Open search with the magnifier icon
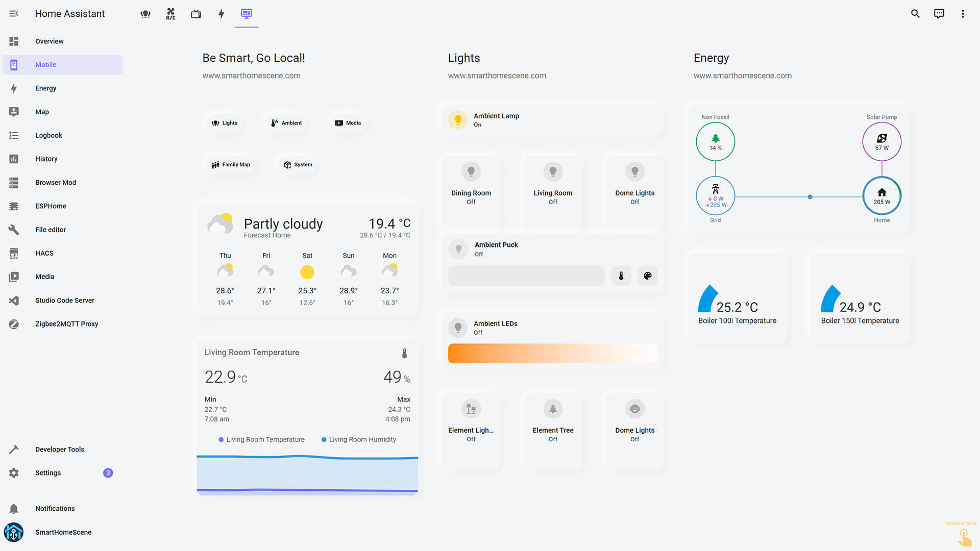This screenshot has width=980, height=551. tap(915, 14)
